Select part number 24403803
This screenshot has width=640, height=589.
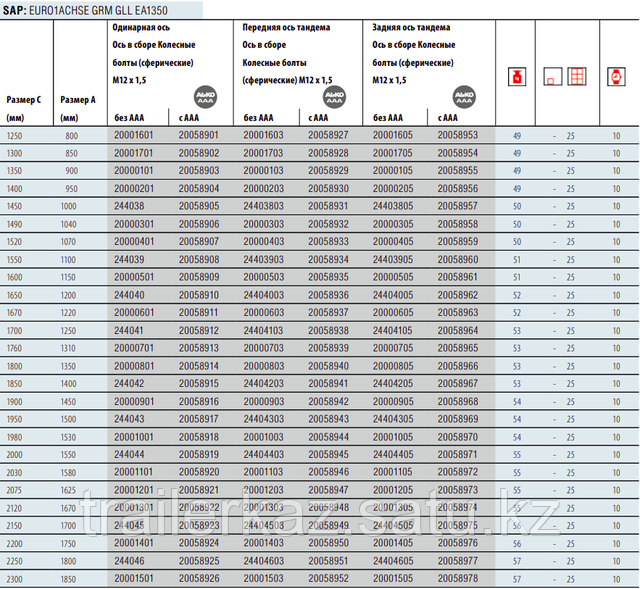pyautogui.click(x=263, y=206)
